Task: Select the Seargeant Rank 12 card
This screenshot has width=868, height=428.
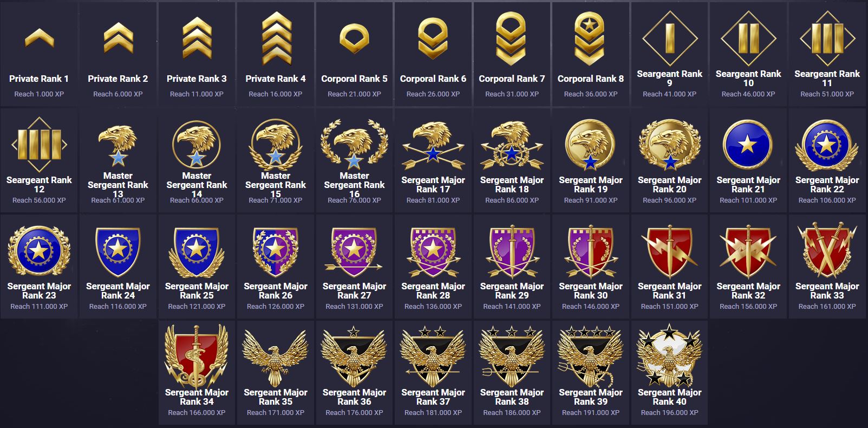Action: click(39, 160)
